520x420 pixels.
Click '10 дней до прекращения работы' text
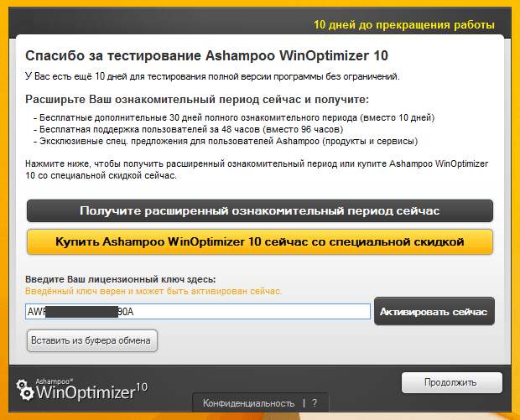point(404,25)
